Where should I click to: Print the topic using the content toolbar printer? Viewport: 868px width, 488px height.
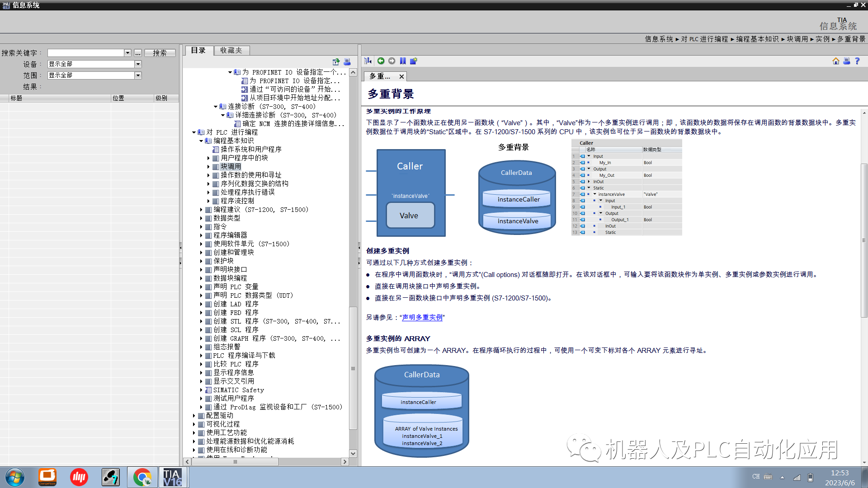[x=847, y=61]
